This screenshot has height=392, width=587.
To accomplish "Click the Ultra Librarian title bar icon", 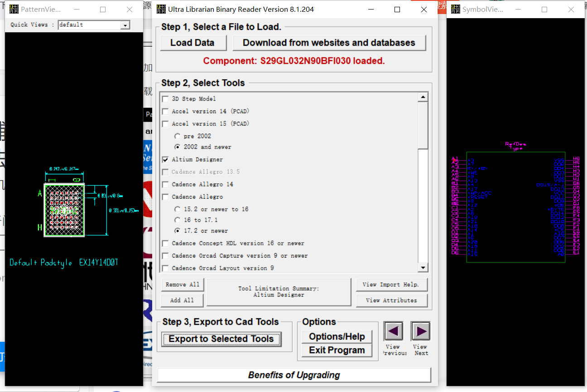I will coord(161,9).
